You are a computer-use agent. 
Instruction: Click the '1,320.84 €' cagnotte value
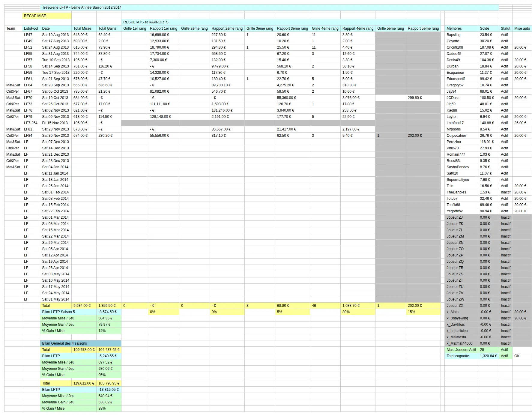tap(488, 356)
